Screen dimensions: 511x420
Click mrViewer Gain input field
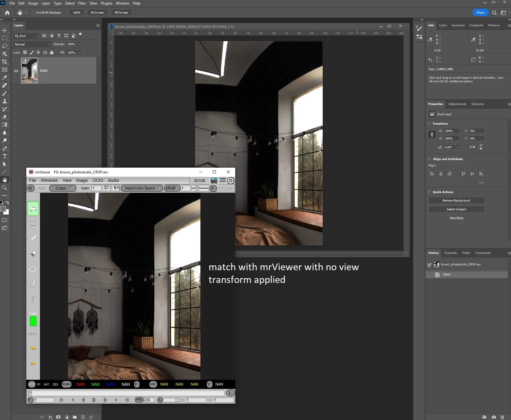tap(97, 188)
